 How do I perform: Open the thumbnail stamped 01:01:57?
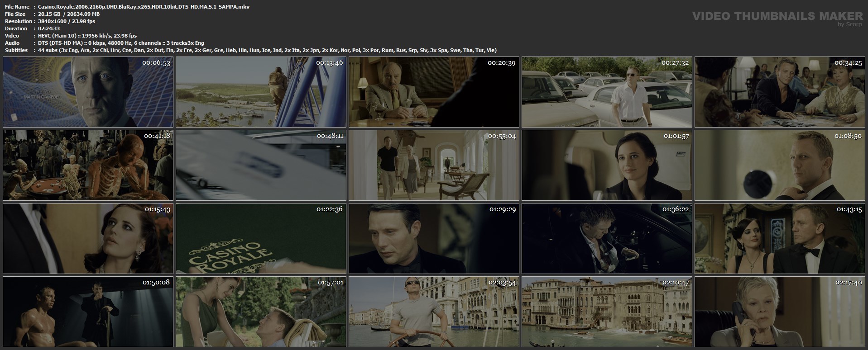pyautogui.click(x=607, y=165)
